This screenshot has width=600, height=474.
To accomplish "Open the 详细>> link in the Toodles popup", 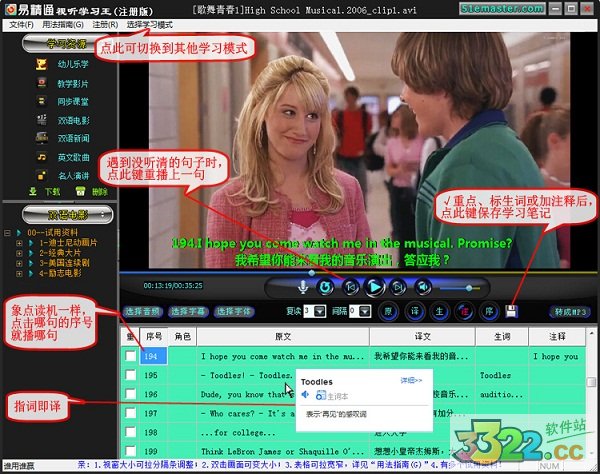I will pyautogui.click(x=411, y=381).
